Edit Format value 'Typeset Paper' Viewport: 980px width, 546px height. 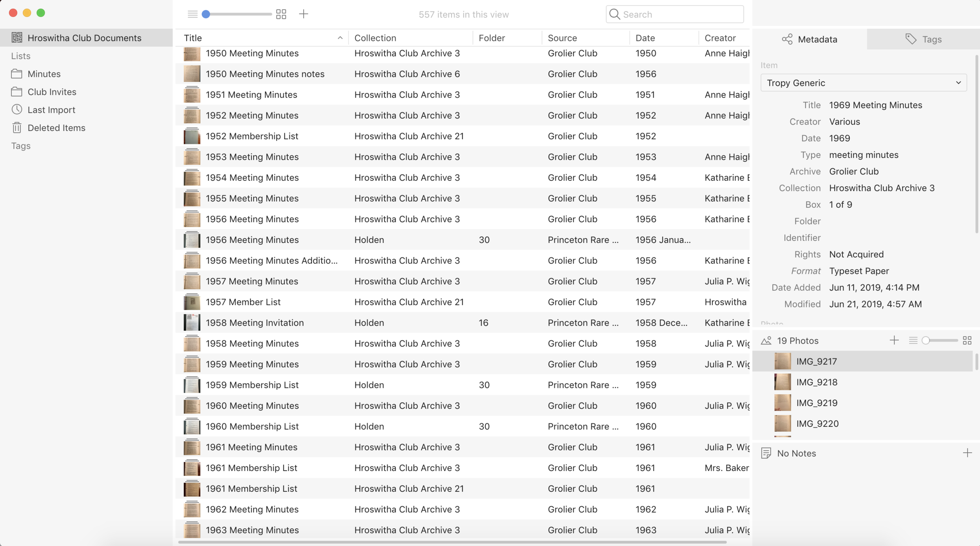(859, 271)
